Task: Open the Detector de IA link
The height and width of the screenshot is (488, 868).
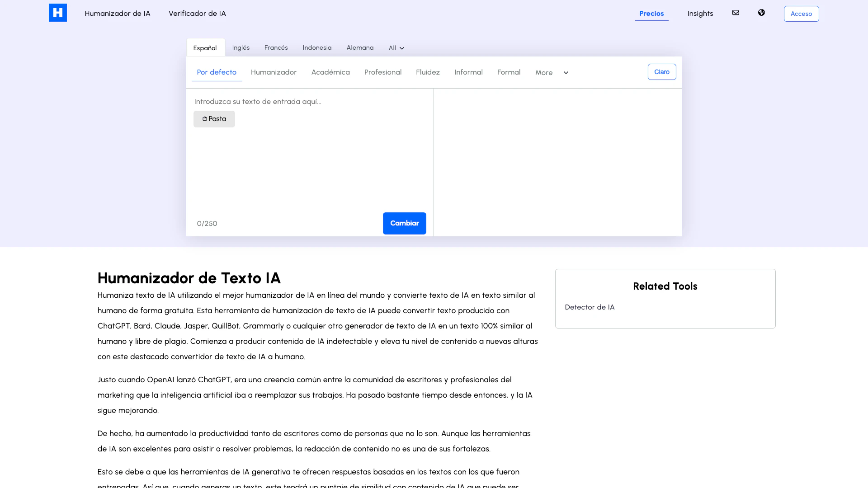Action: pos(589,307)
